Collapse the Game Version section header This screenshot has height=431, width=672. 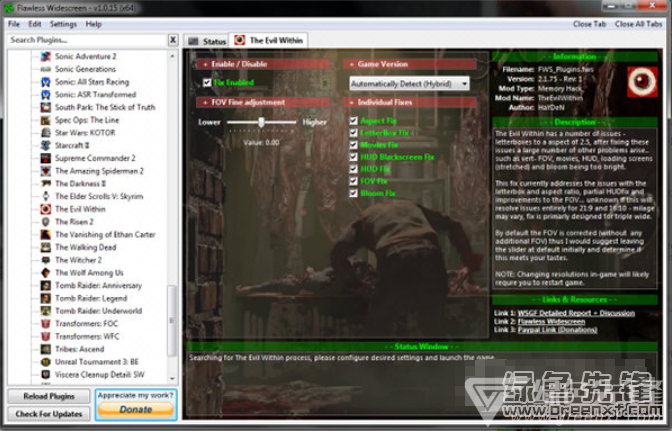coord(410,64)
